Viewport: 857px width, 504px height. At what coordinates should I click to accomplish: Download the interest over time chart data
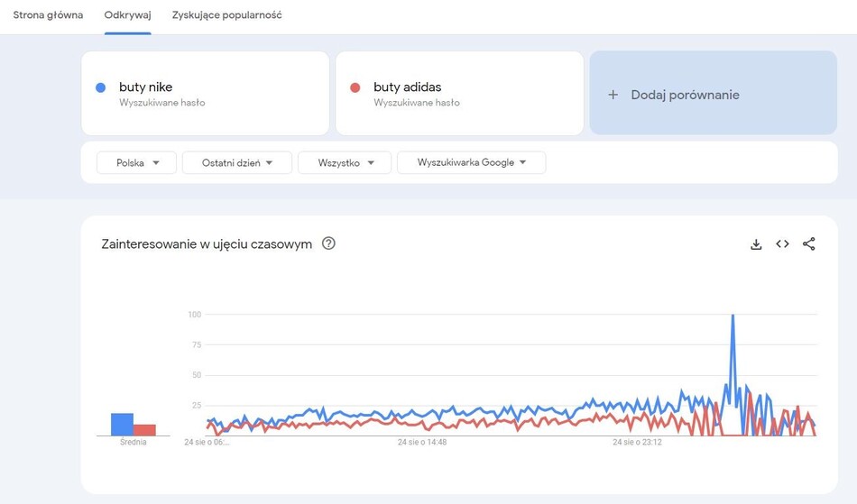coord(756,244)
